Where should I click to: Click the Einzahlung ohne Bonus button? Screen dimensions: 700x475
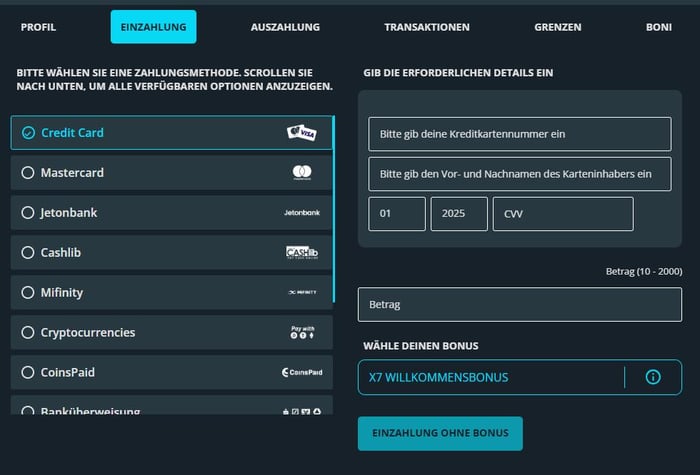click(440, 433)
